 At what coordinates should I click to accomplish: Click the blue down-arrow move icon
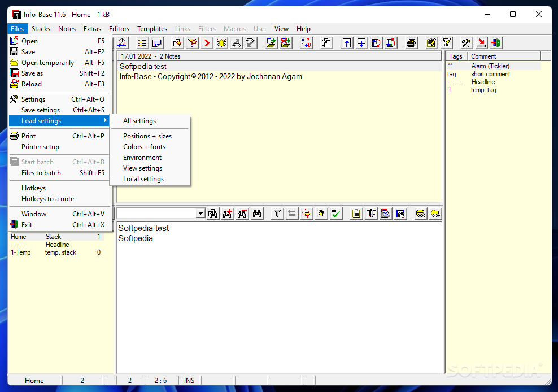pos(361,43)
